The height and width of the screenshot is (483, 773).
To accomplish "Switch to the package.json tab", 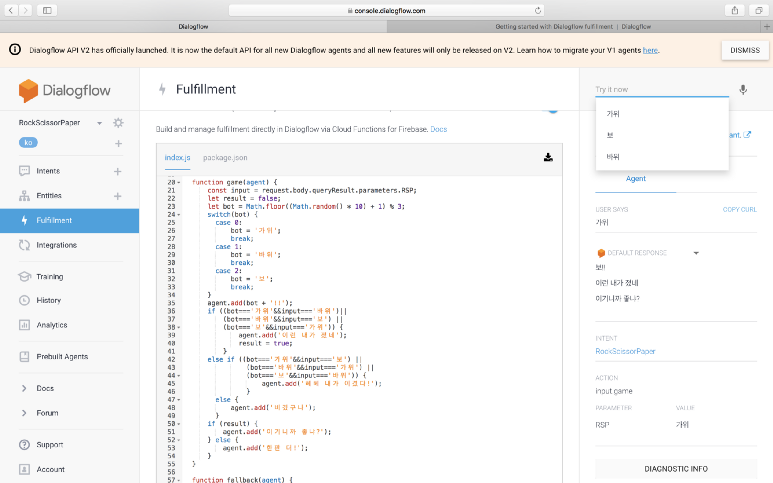I will 225,158.
